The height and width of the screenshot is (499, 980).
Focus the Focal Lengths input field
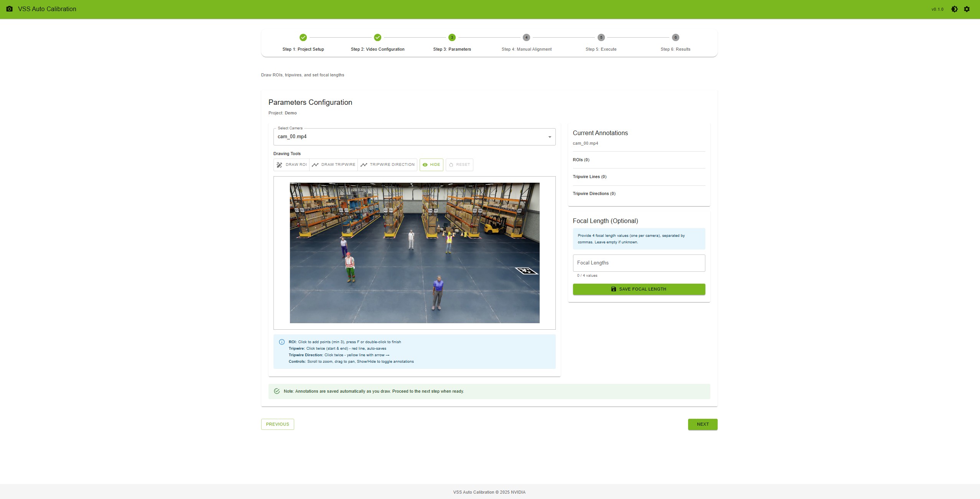point(639,263)
